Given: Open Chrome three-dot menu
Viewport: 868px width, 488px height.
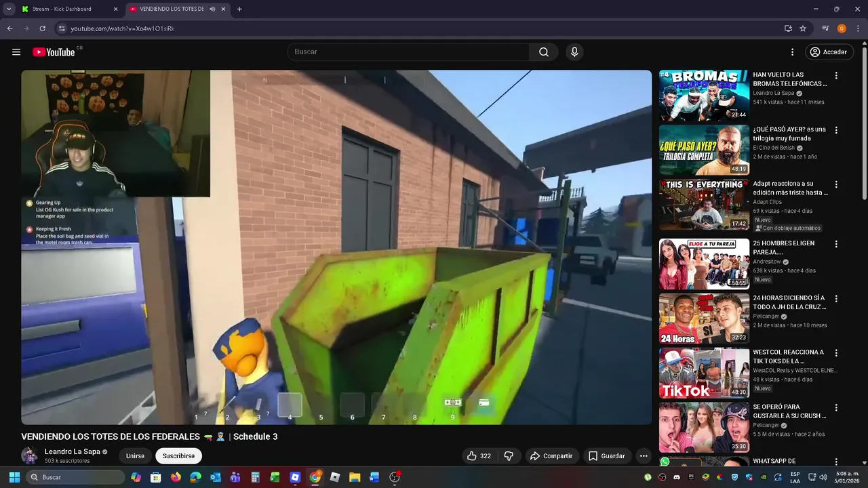Looking at the screenshot, I should [x=857, y=28].
